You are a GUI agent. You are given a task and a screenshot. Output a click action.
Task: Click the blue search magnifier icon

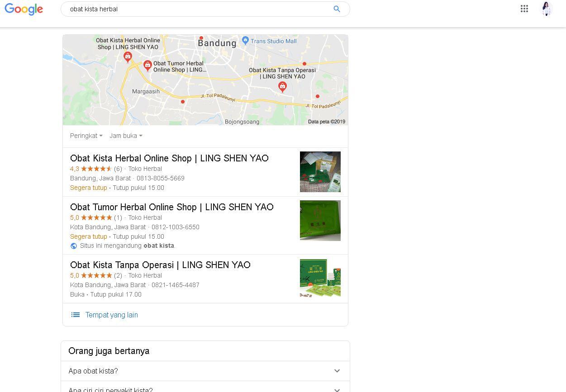pyautogui.click(x=337, y=9)
